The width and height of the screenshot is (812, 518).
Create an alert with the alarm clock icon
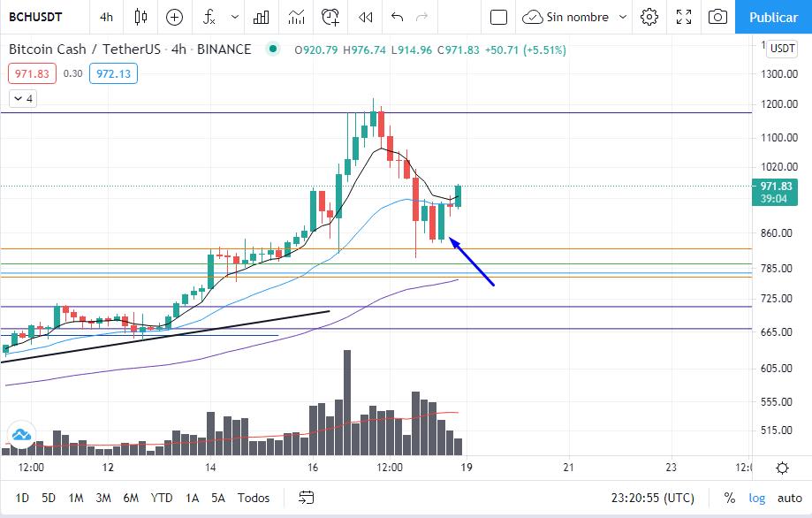(330, 17)
